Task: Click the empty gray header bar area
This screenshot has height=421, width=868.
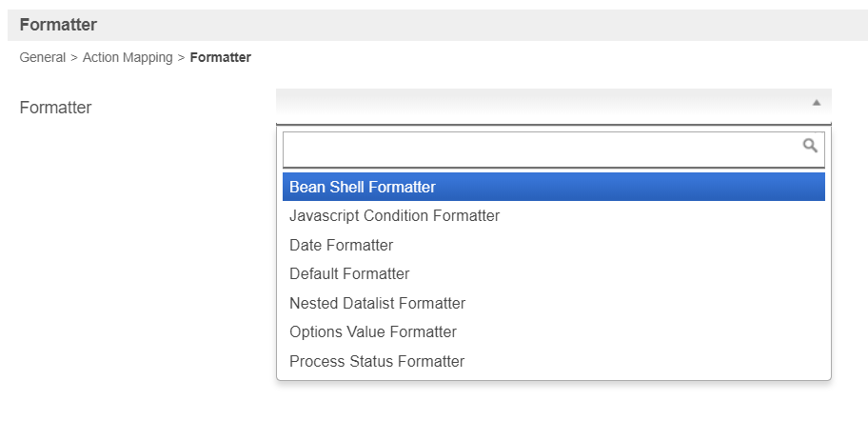Action: [x=476, y=25]
